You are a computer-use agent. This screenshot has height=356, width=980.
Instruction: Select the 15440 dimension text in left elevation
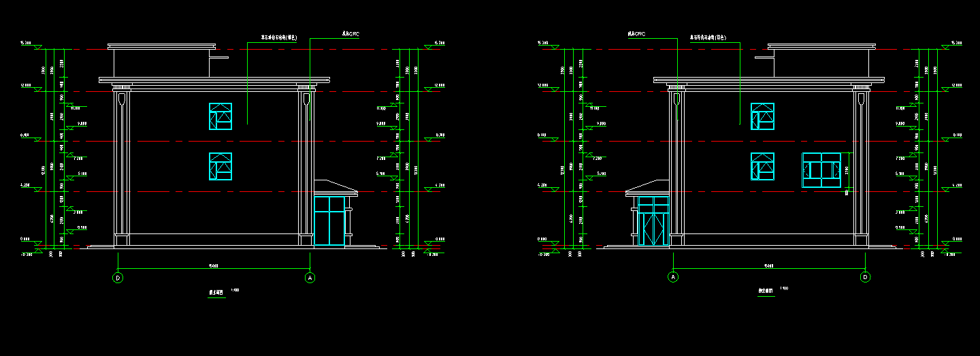215,266
